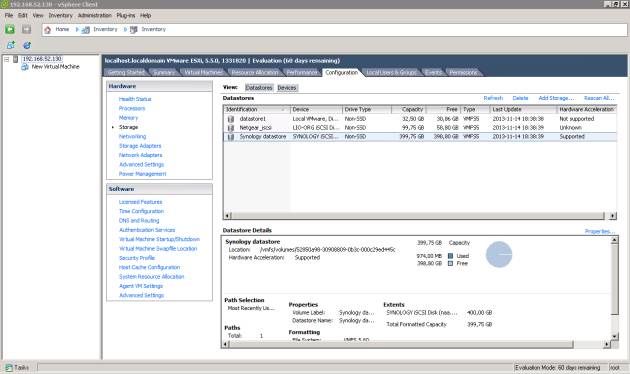Collapse the 192.168.52.130 tree node

[x=6, y=59]
